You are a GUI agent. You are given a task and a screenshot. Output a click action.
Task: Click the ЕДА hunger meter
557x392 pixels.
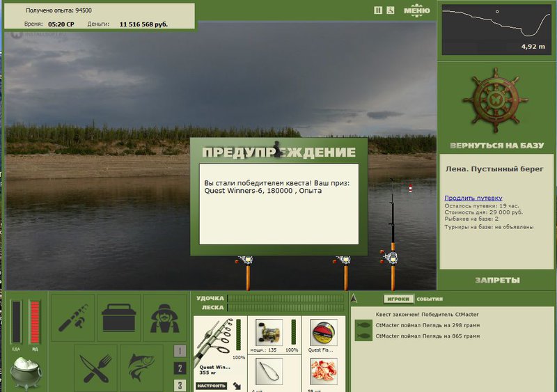16,322
